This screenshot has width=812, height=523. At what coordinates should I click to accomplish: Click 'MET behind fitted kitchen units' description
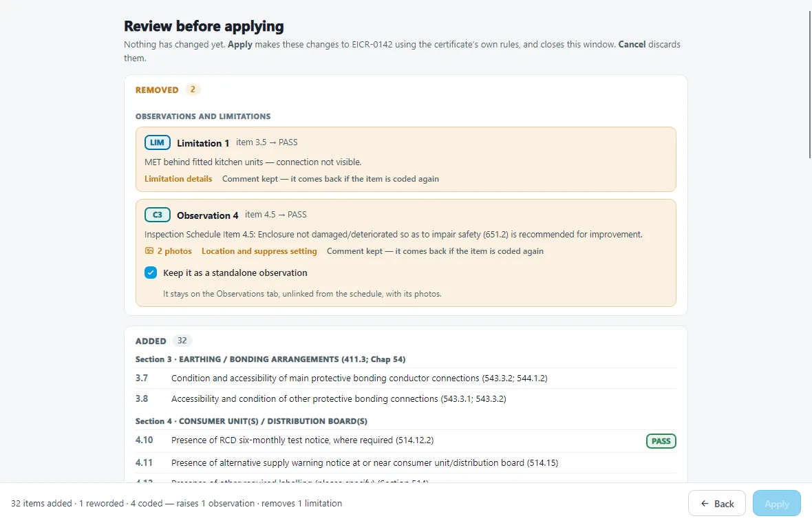tap(253, 162)
